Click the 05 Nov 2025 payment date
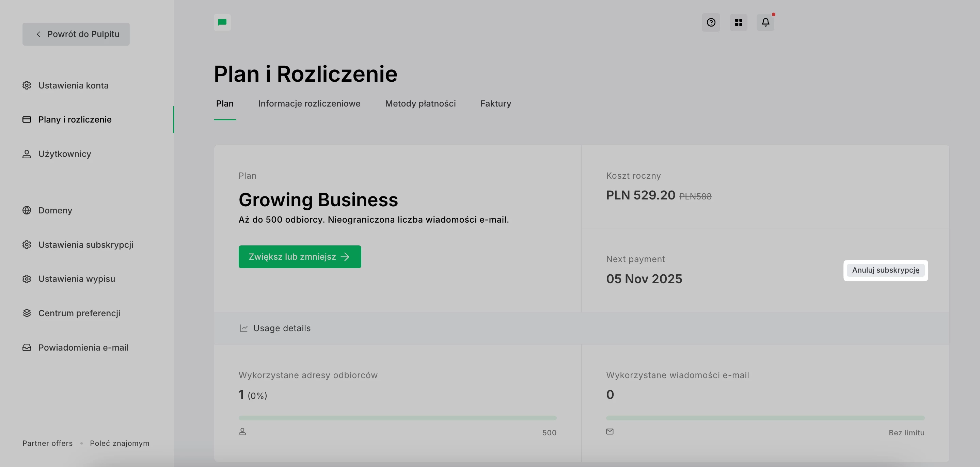This screenshot has width=980, height=467. 644,279
